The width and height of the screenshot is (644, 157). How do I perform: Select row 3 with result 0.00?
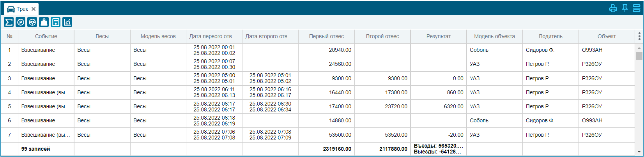(318, 78)
